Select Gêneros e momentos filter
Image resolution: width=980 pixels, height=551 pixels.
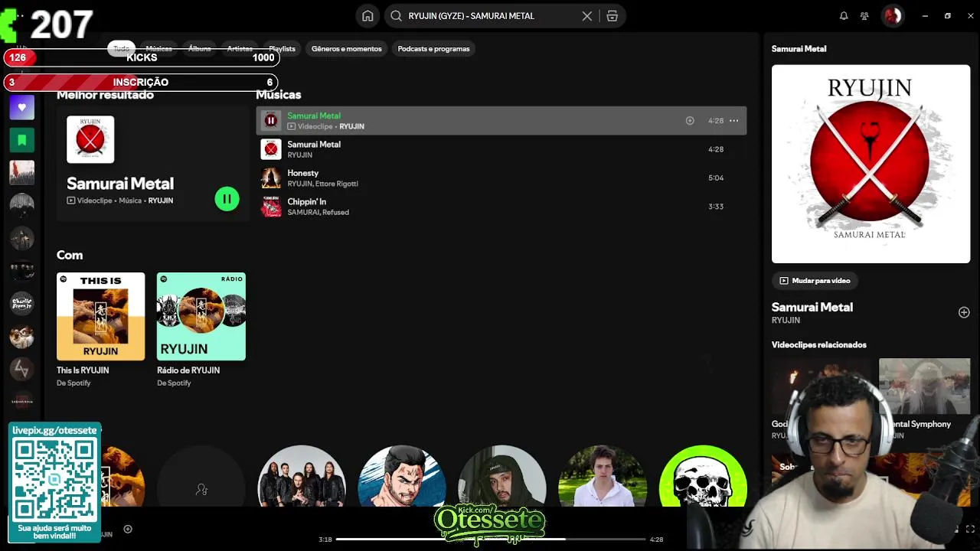346,48
